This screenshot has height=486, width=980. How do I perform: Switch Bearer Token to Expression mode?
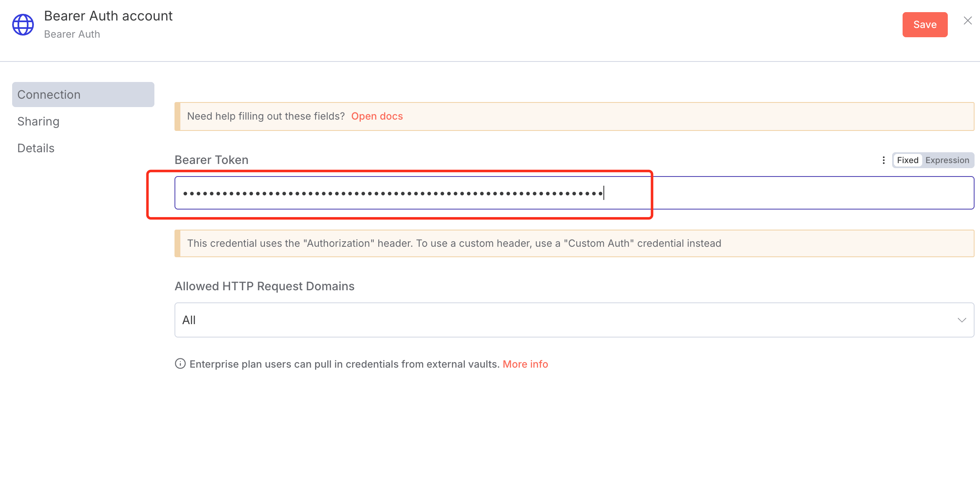(x=947, y=160)
